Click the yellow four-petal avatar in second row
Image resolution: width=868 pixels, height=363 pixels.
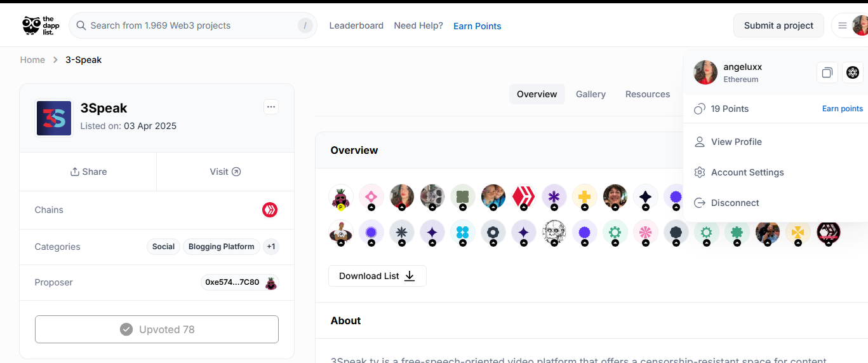pos(798,233)
